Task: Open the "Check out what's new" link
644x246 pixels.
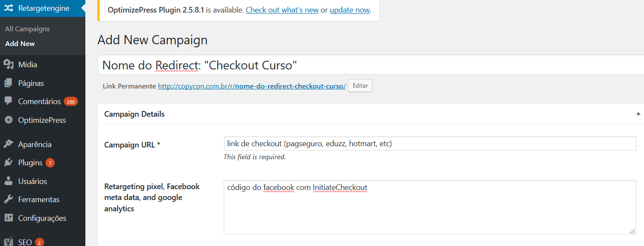Action: click(x=282, y=10)
